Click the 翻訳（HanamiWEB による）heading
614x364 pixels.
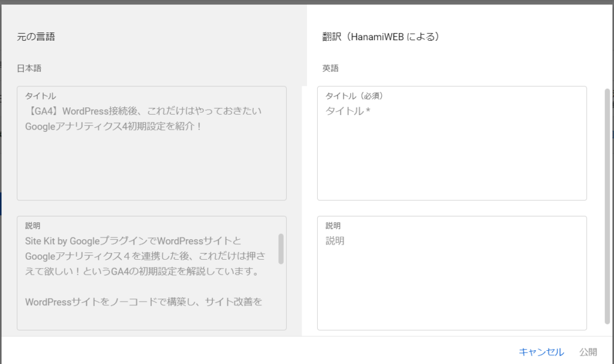pyautogui.click(x=381, y=37)
